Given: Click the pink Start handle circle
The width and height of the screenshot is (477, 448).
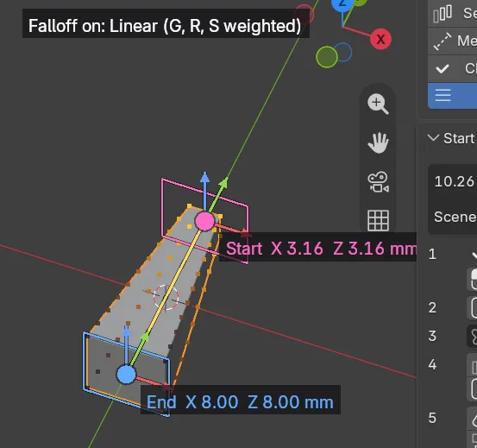Looking at the screenshot, I should tap(204, 221).
